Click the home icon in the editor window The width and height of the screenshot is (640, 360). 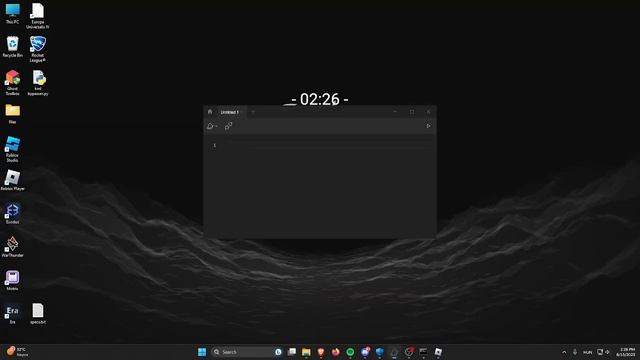[210, 112]
